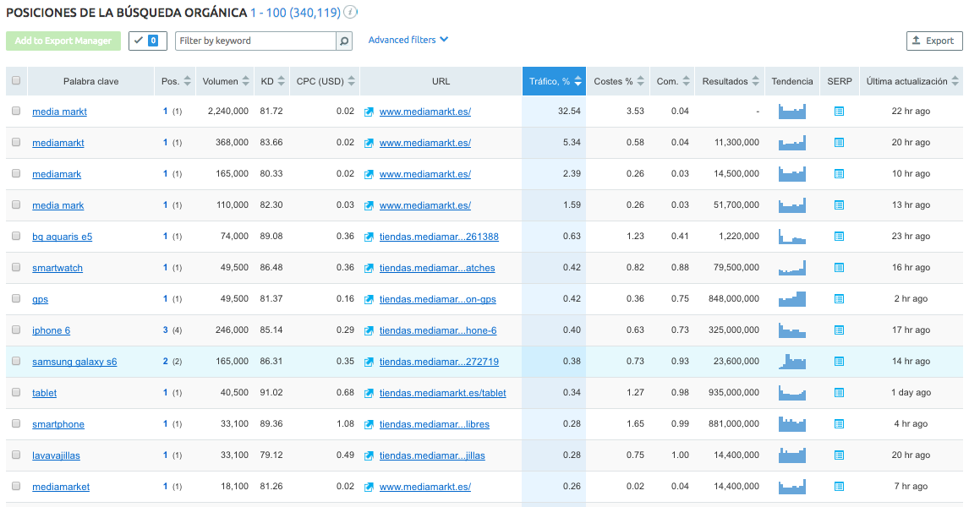This screenshot has height=507, width=980.
Task: Click the 32.54 traffic percentage value
Action: click(x=569, y=112)
